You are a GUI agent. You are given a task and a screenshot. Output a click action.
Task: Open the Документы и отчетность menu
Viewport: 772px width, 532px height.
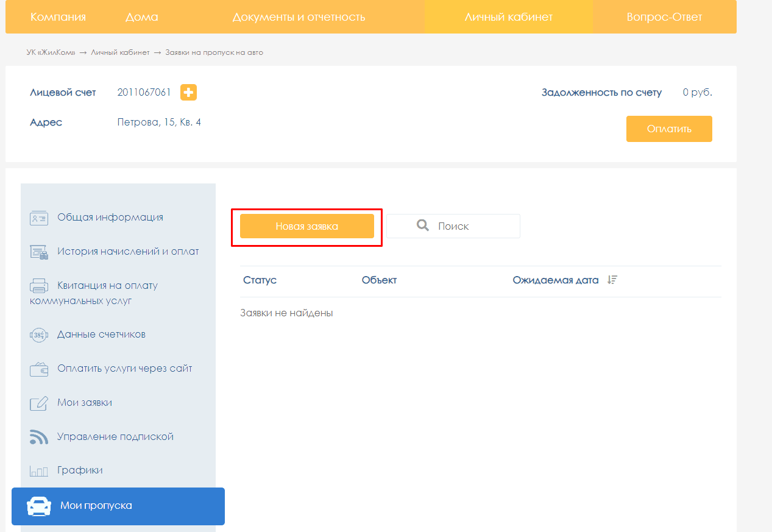[x=299, y=17]
